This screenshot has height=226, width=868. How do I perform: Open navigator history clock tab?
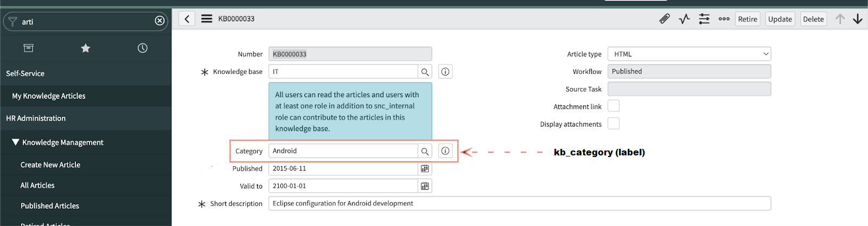pos(143,48)
